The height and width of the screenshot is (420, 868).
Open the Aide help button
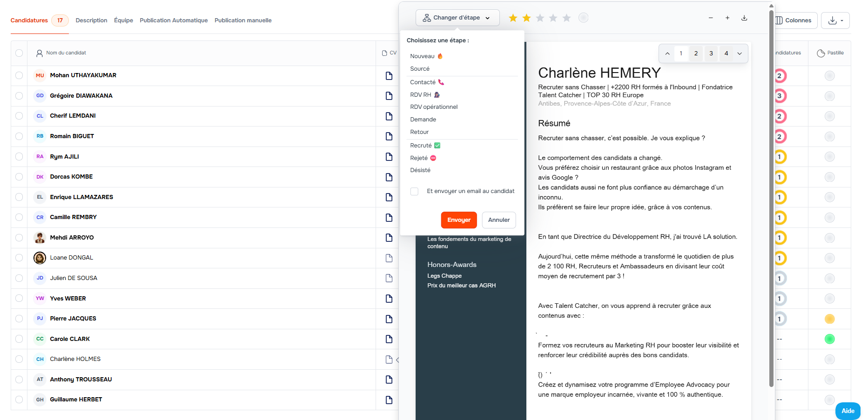pyautogui.click(x=848, y=411)
